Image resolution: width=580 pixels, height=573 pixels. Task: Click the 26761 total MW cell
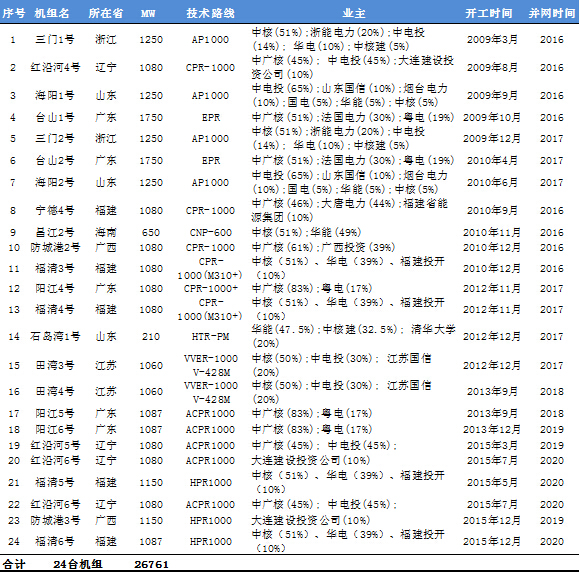(151, 564)
